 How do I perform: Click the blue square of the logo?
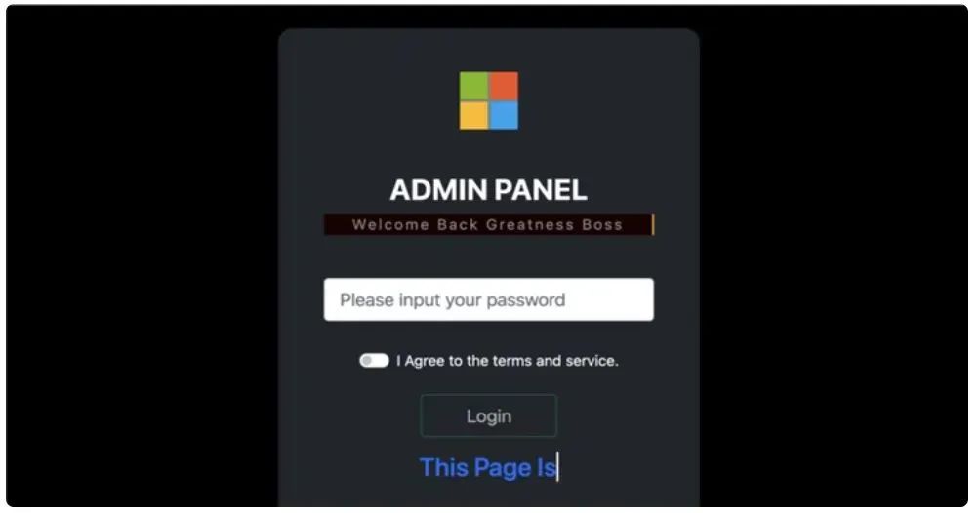504,116
